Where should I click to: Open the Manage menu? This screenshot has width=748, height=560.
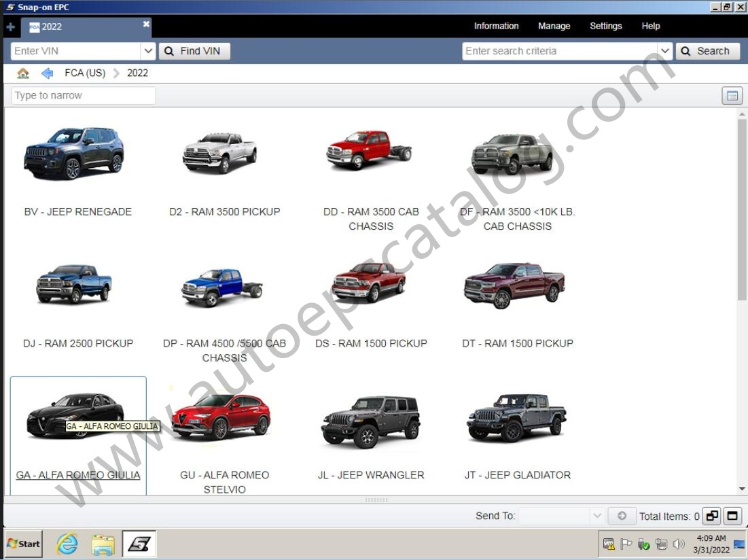554,26
